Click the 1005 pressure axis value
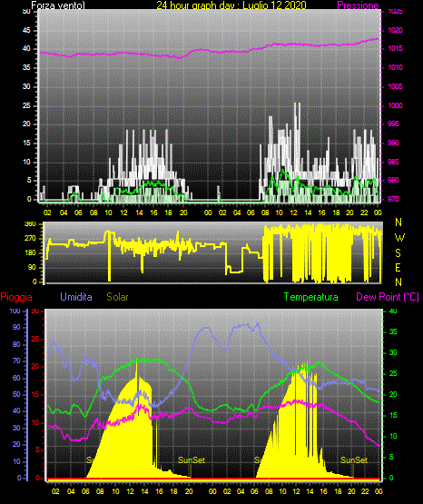Screen dimensions: 423x504 pyautogui.click(x=395, y=86)
